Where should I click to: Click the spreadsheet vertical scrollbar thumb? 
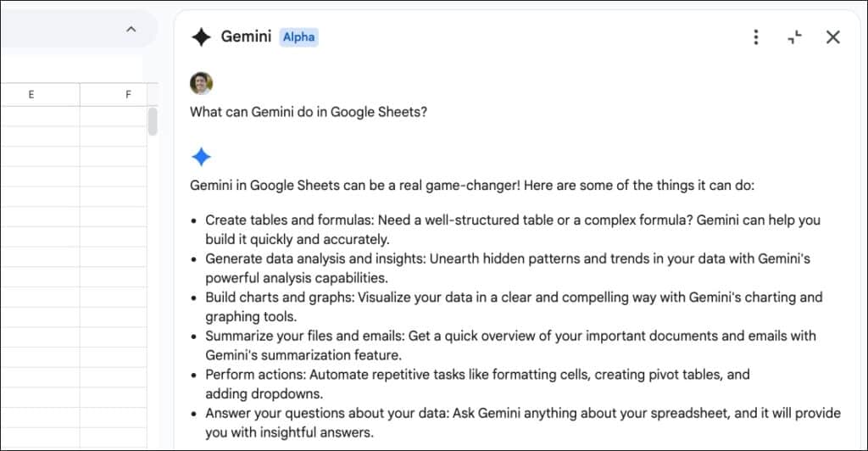(x=153, y=121)
